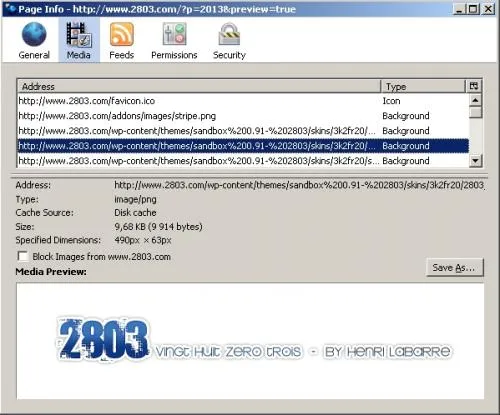
Task: Click the list scrollbar down arrow
Action: pos(475,161)
